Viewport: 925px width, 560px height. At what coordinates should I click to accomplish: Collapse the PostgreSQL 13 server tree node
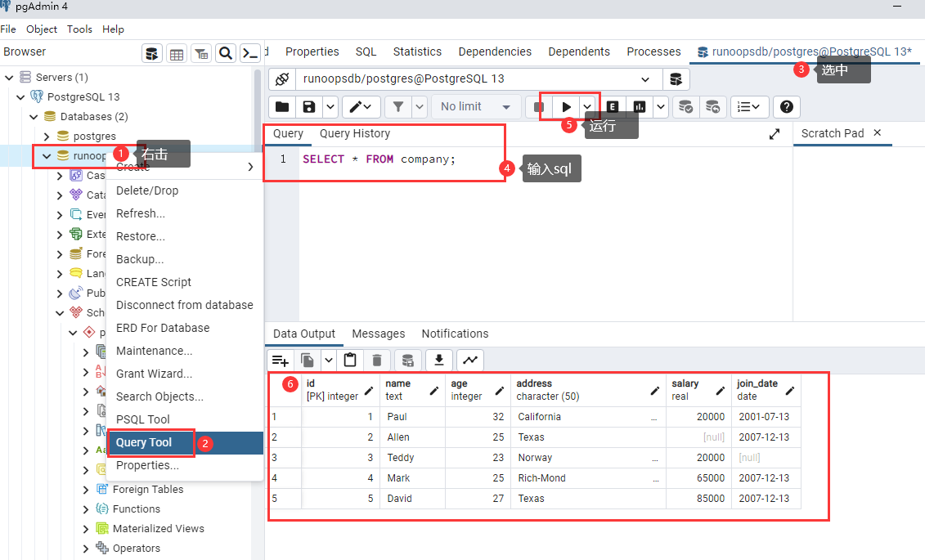coord(22,96)
